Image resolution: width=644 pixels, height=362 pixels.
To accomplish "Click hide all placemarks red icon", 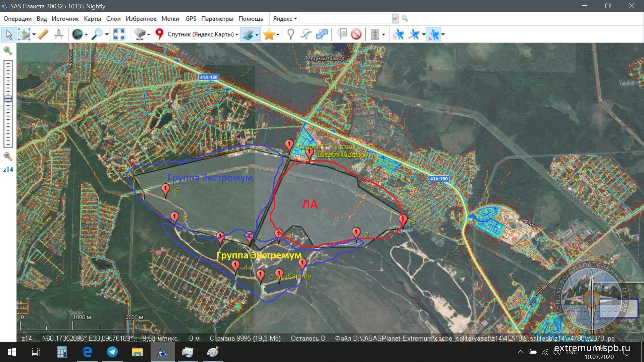I will [356, 34].
